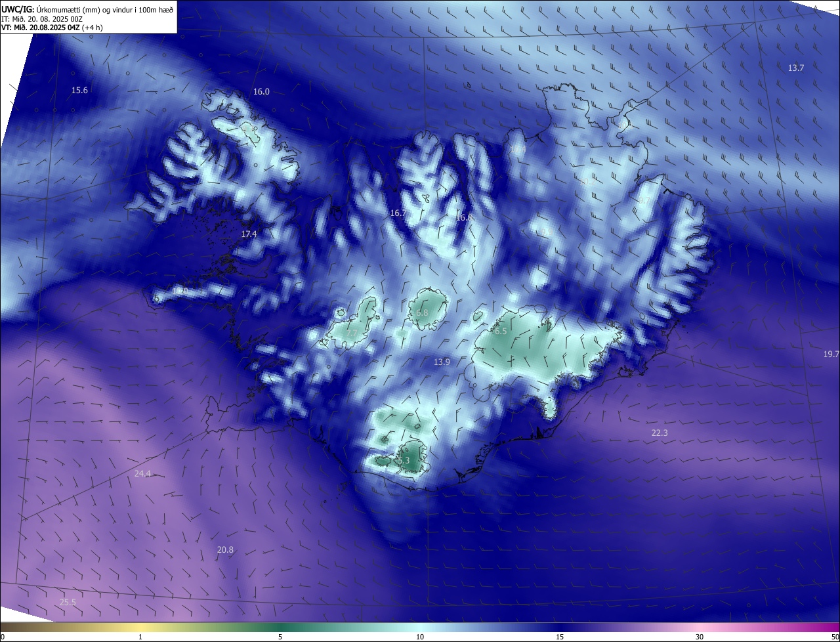Click the 6.5 value on the glacier
This screenshot has height=642, width=840.
(501, 332)
